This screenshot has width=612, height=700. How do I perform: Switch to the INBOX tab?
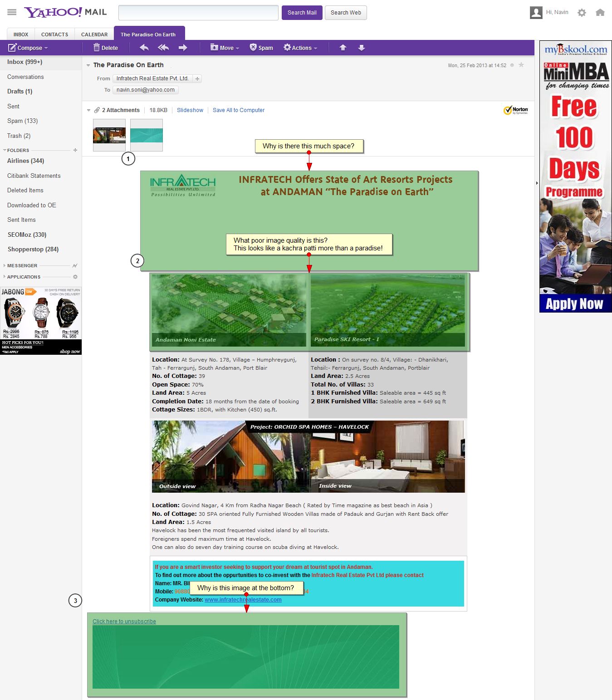click(x=21, y=34)
